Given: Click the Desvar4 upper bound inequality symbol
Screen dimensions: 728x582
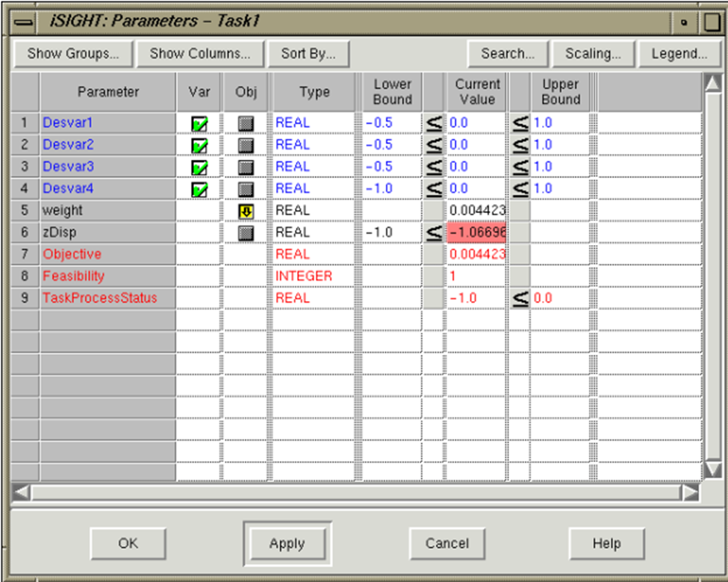Looking at the screenshot, I should [x=520, y=189].
